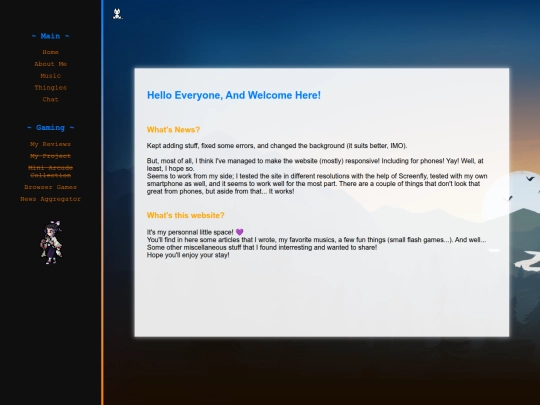Open the Music section
Viewport: 540px width, 405px height.
point(50,75)
